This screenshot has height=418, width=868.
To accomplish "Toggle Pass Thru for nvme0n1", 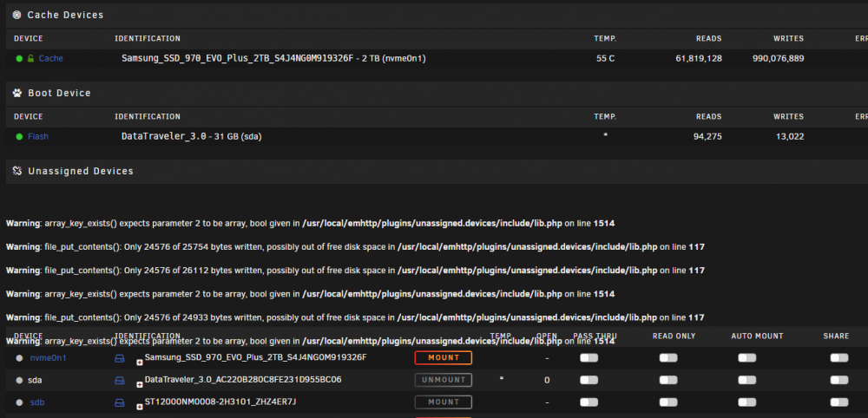I will tap(589, 358).
